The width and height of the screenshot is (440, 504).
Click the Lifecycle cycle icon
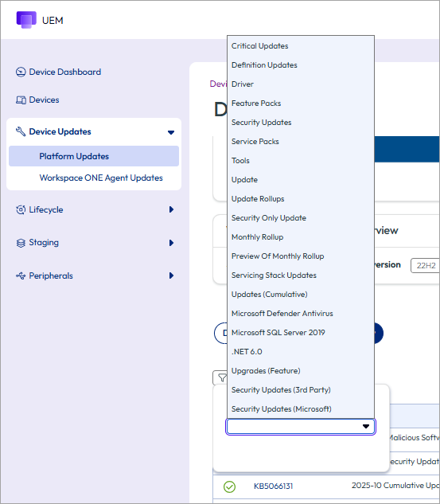[x=21, y=210]
